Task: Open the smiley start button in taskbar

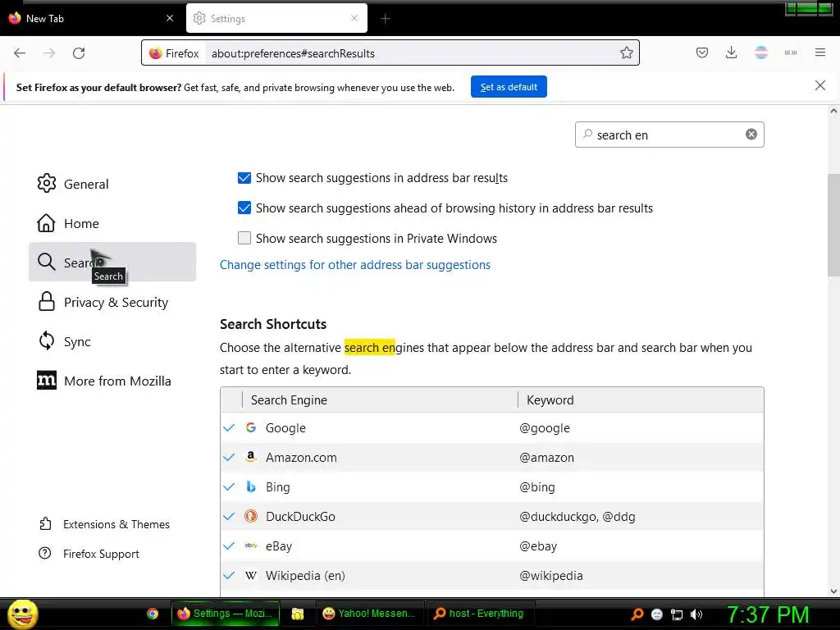Action: click(x=22, y=614)
